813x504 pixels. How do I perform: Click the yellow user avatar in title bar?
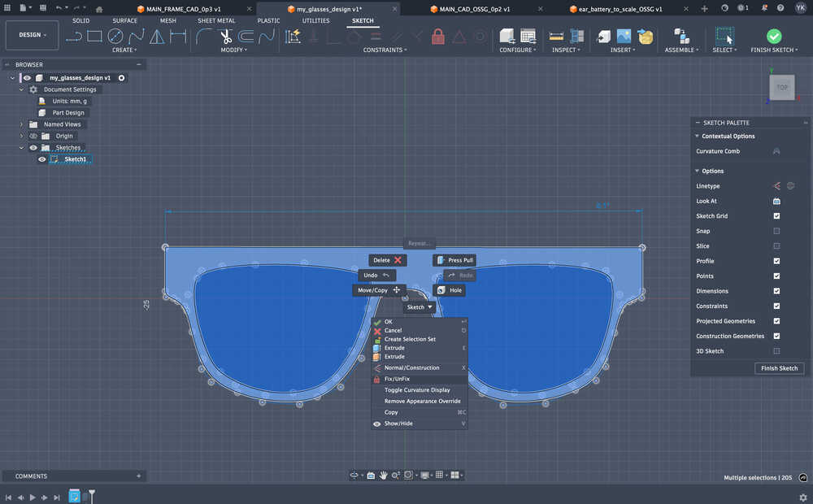click(801, 7)
